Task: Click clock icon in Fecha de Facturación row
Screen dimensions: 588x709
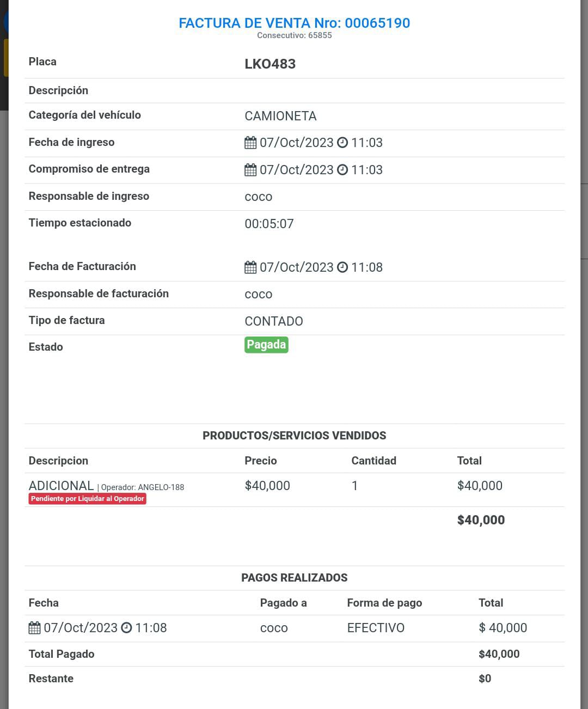Action: 342,267
